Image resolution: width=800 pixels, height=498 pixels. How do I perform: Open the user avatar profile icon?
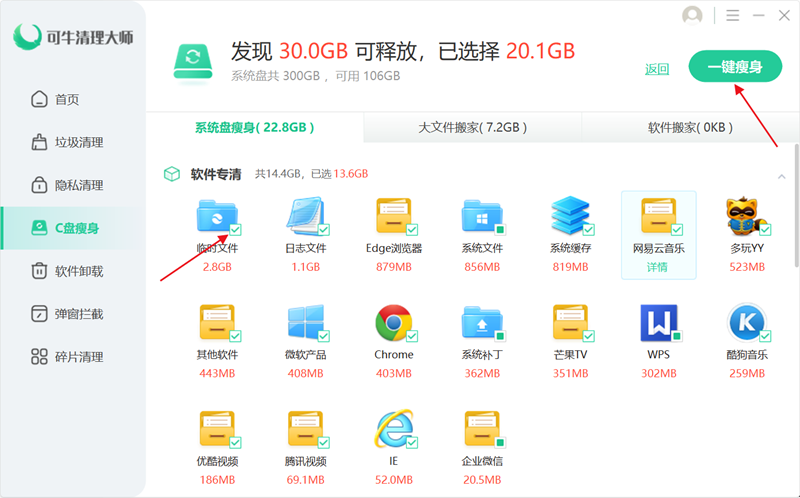692,15
